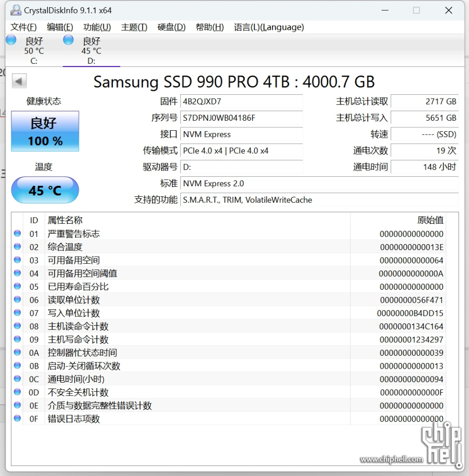Image resolution: width=469 pixels, height=476 pixels.
Task: Click raw value 0000001234297
Action: pyautogui.click(x=412, y=340)
